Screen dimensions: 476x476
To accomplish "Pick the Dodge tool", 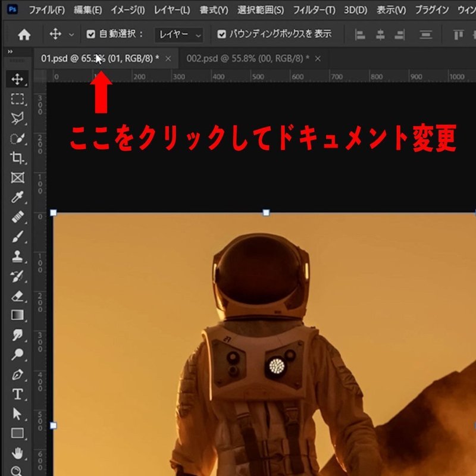I will [x=17, y=354].
